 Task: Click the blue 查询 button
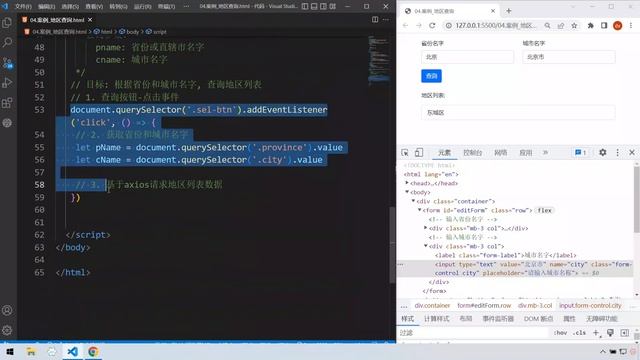click(x=431, y=76)
